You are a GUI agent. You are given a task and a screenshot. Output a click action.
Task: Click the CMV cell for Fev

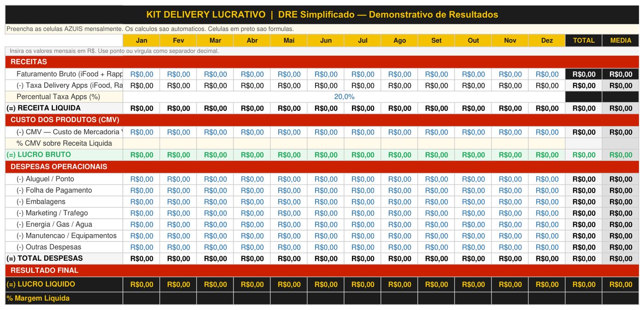click(x=178, y=132)
